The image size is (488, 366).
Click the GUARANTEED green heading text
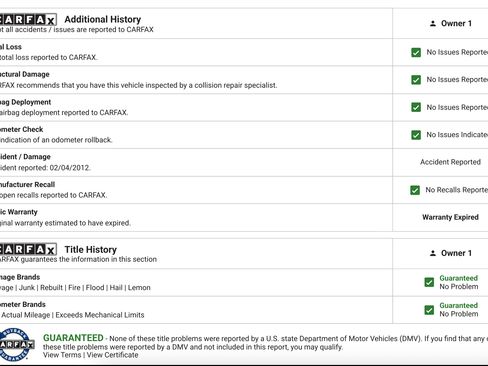click(x=73, y=338)
